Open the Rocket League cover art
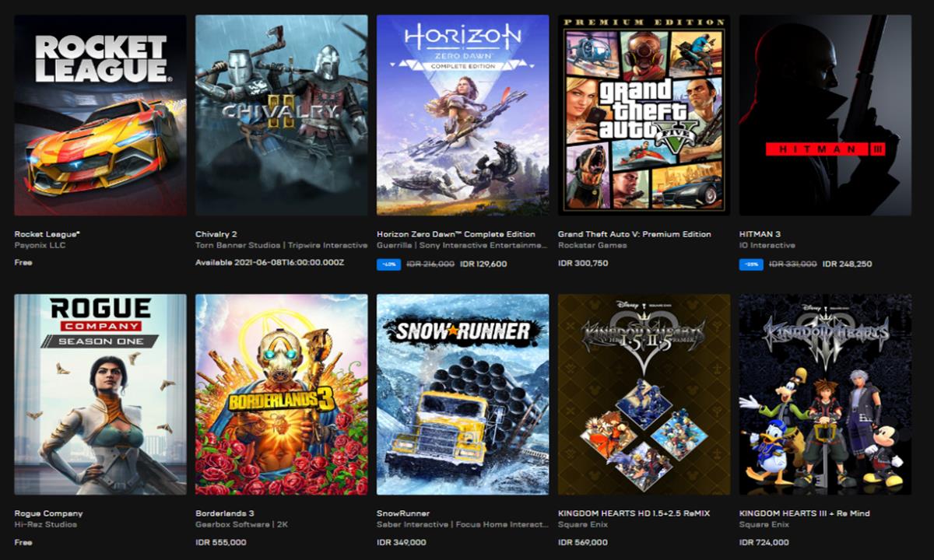Viewport: 934px width, 560px height. point(100,115)
